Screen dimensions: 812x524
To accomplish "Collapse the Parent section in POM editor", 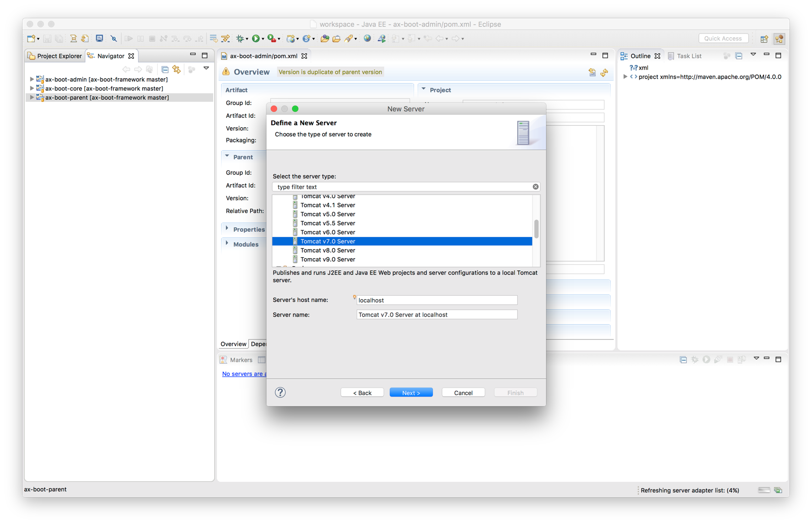I will (x=227, y=157).
